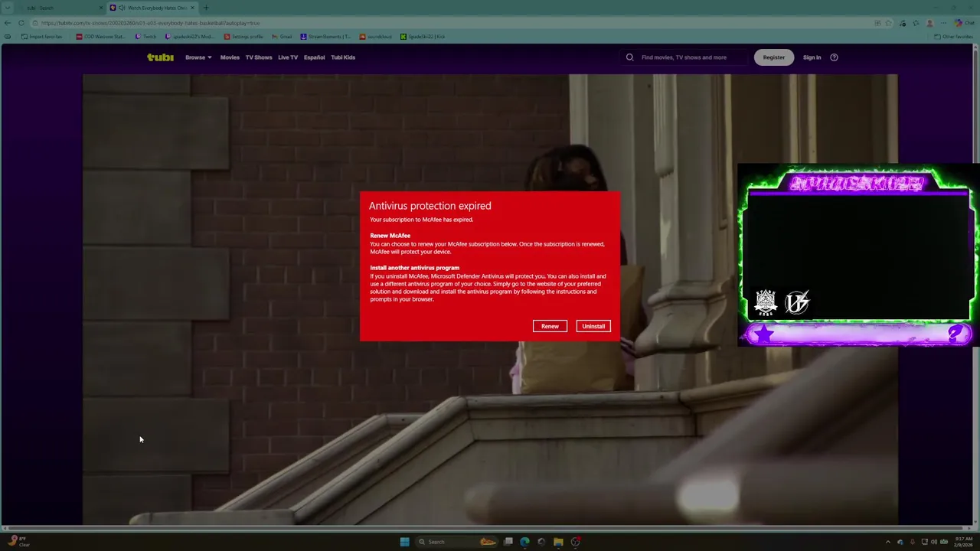Screen dimensions: 980x551
Task: Open the Tubi help question mark icon
Action: tap(834, 57)
